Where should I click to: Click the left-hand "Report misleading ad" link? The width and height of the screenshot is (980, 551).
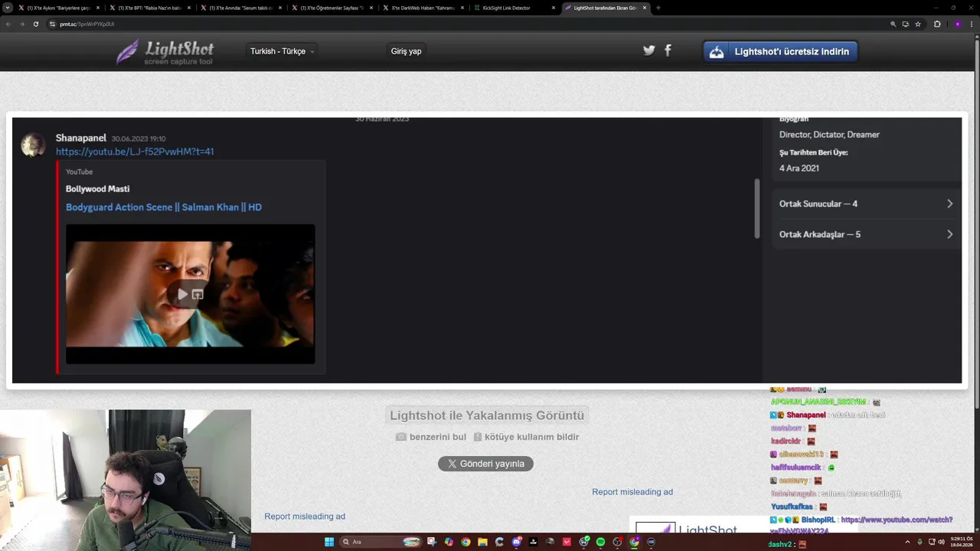[x=305, y=517]
